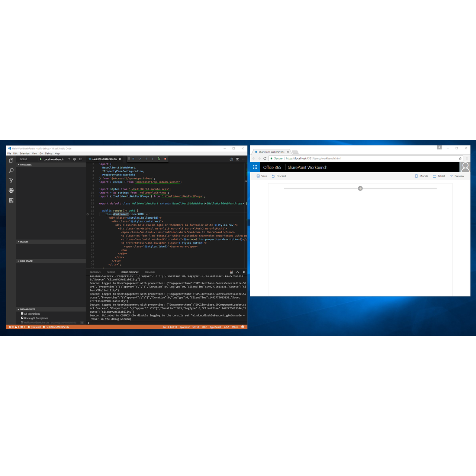The image size is (476, 476).
Task: Click the debug console input prompt
Action: point(167,323)
